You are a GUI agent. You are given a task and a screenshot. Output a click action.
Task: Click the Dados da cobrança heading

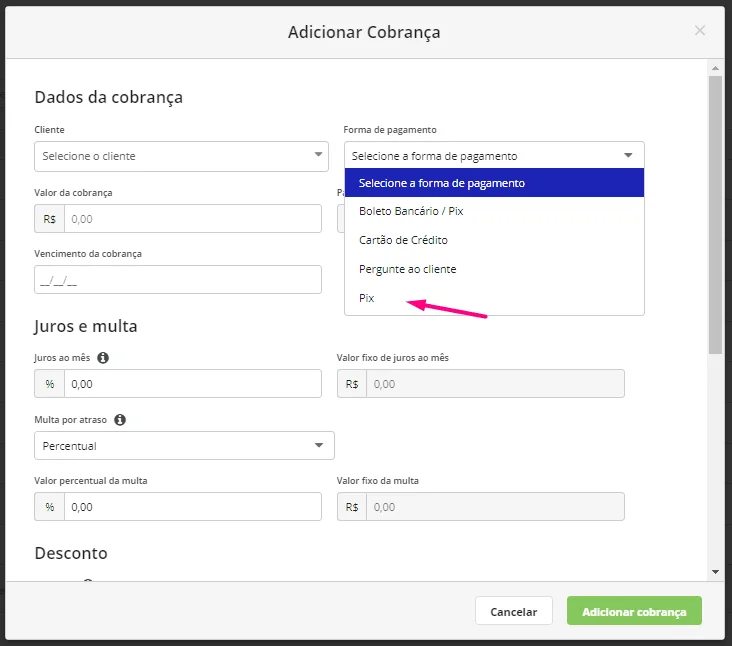109,98
